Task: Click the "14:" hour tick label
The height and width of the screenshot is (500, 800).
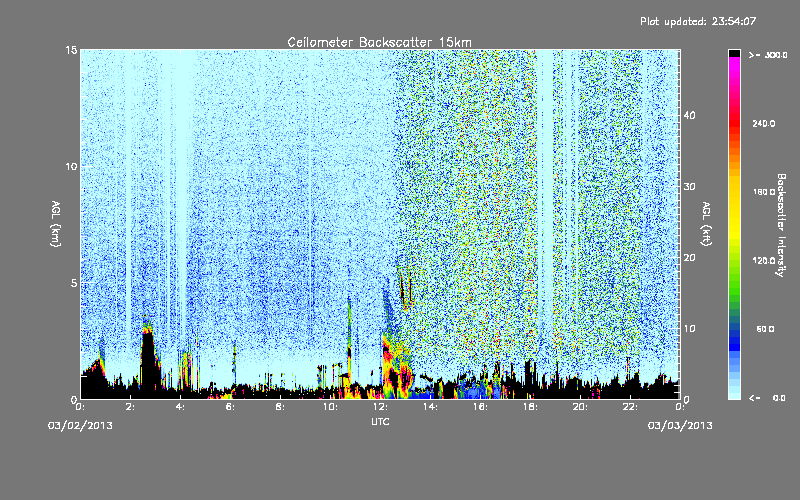Action: pos(430,407)
